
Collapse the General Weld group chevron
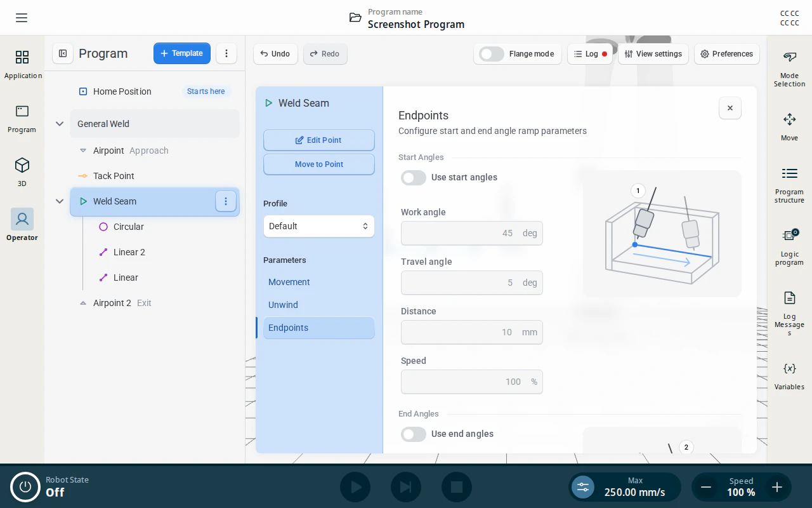[x=60, y=124]
